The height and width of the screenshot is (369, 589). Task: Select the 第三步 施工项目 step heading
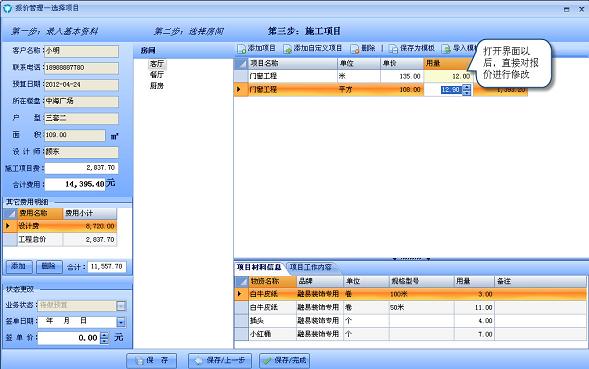(304, 31)
